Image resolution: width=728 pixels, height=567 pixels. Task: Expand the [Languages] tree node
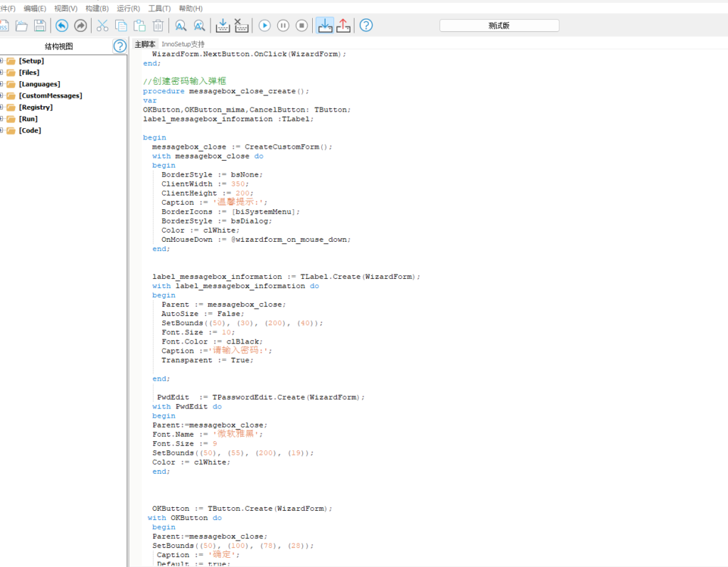click(2, 84)
